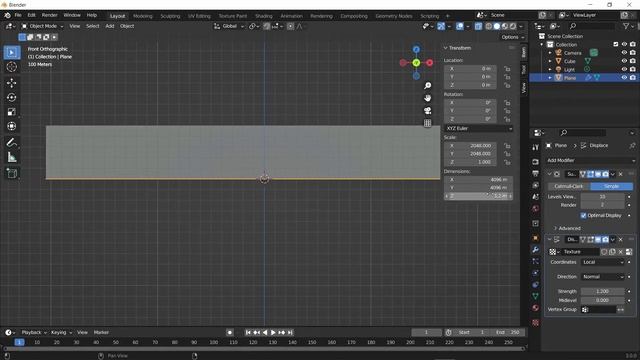Click frame 100 on the timeline
640x360 pixels.
[x=213, y=342]
